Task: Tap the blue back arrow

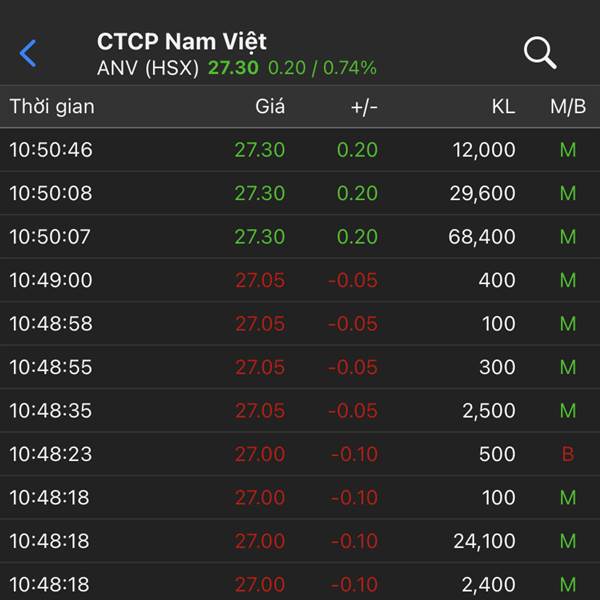Action: pos(28,53)
